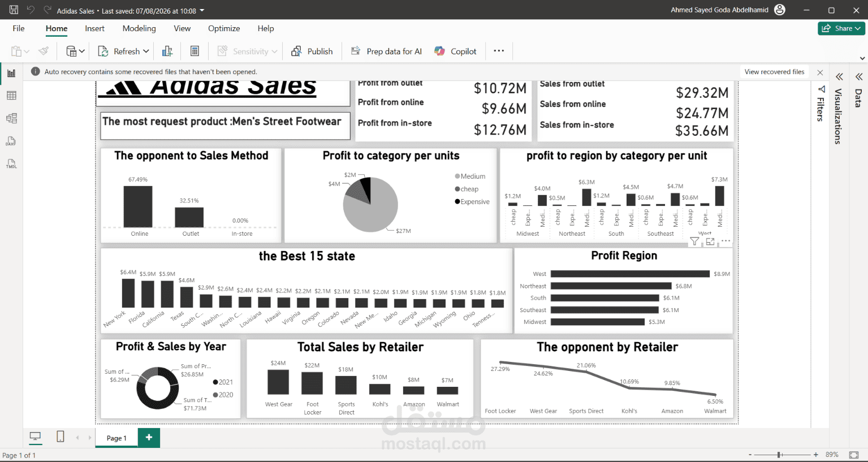The image size is (868, 462).
Task: Click Focus mode icon on chart
Action: pyautogui.click(x=710, y=241)
